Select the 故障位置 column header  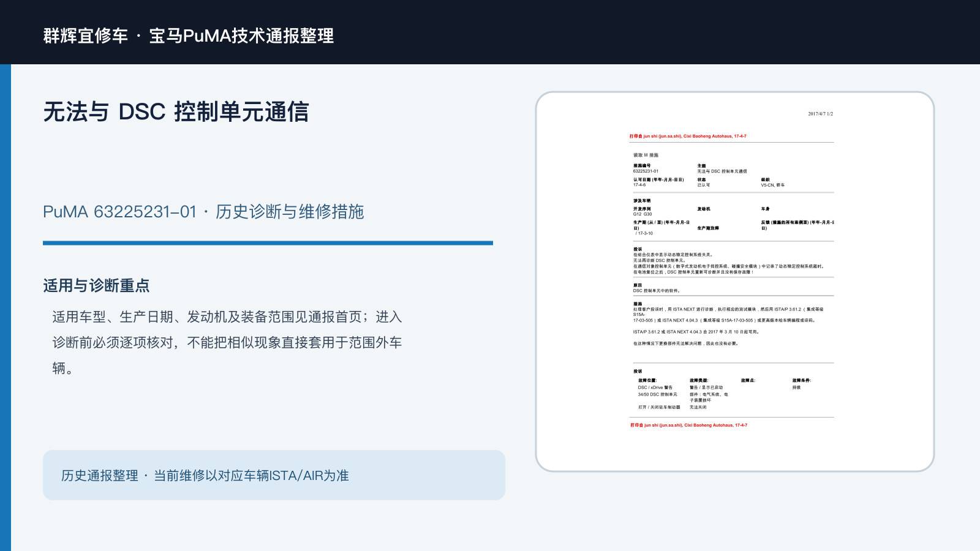coord(647,380)
